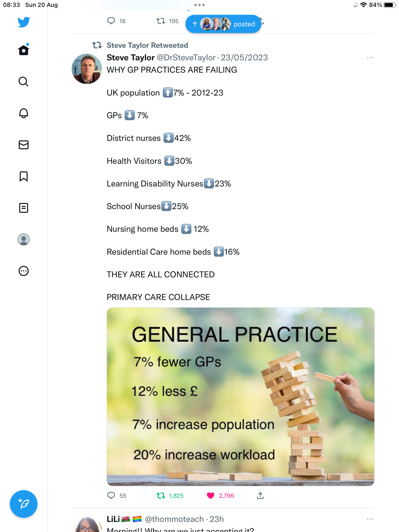Viewport: 399px width, 532px height.
Task: Open the Lists icon
Action: (x=24, y=208)
